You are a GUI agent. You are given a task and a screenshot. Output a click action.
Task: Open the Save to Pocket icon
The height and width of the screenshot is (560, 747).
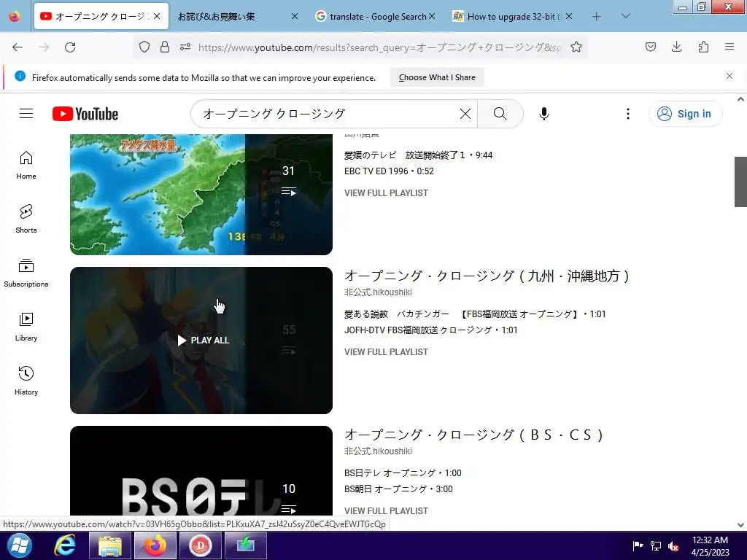click(x=651, y=47)
